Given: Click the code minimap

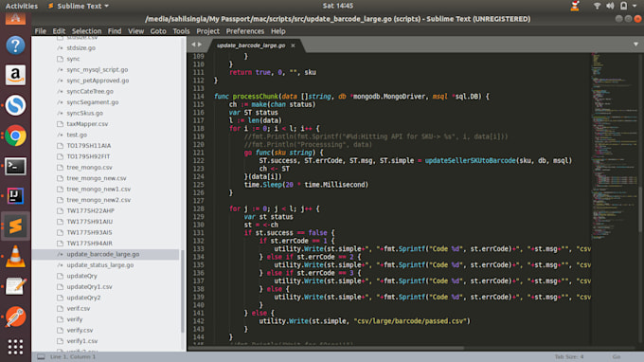Looking at the screenshot, I should coord(615,145).
